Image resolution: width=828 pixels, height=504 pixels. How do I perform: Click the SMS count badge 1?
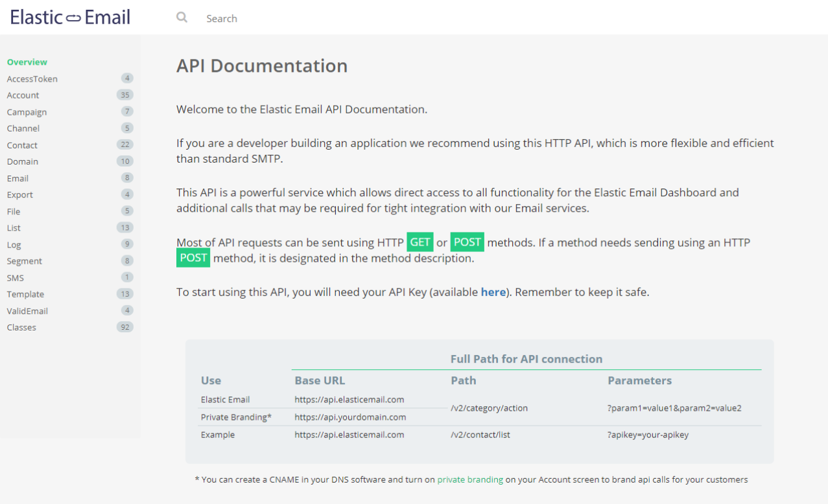click(127, 277)
